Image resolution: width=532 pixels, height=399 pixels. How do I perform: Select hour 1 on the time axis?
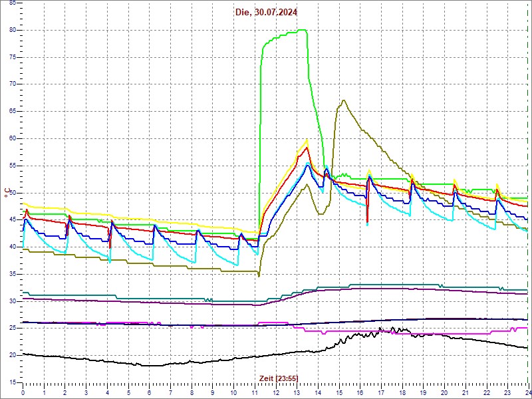pos(44,392)
